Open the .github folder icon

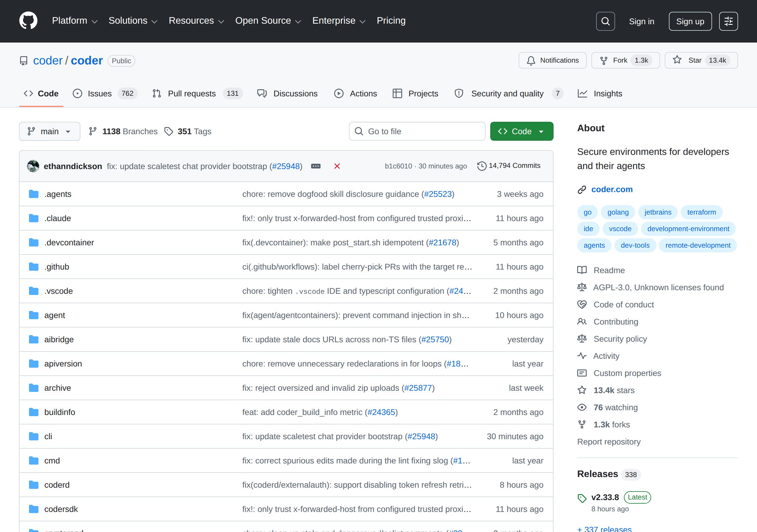tap(34, 267)
